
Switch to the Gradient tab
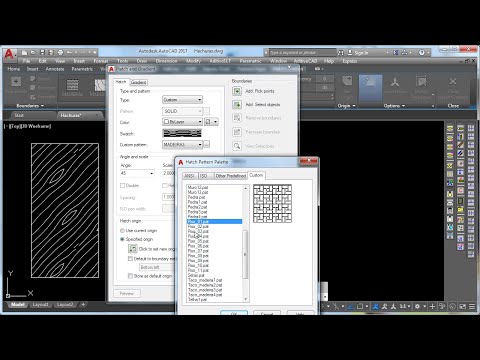coord(138,82)
